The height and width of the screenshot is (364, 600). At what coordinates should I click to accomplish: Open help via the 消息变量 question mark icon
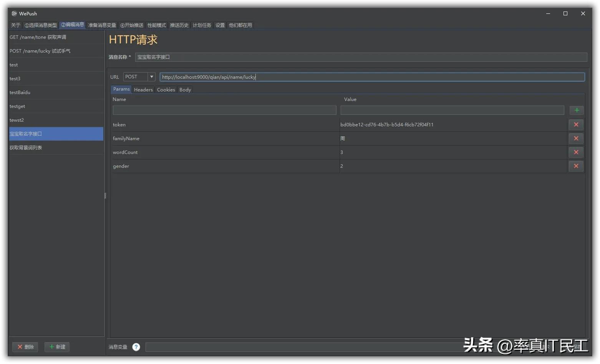(136, 347)
